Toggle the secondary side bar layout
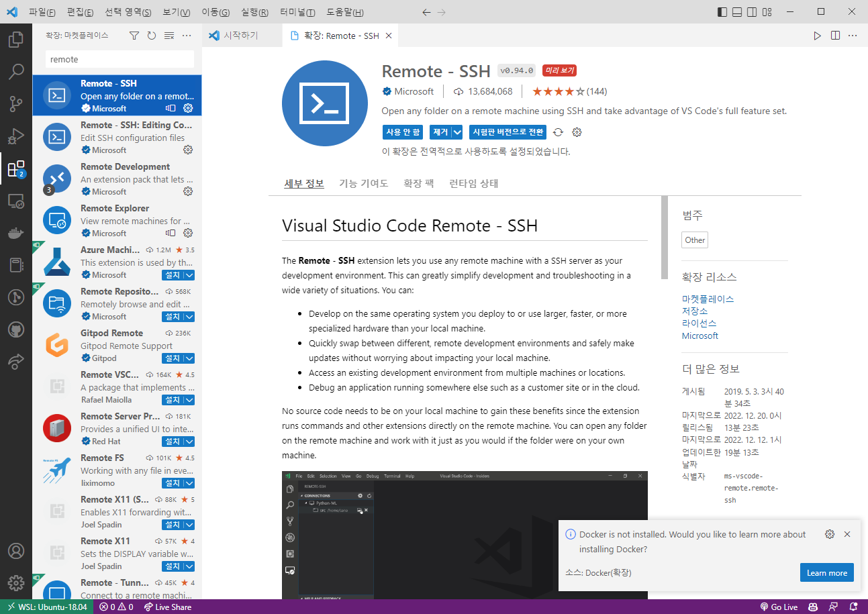The height and width of the screenshot is (614, 868). point(752,12)
